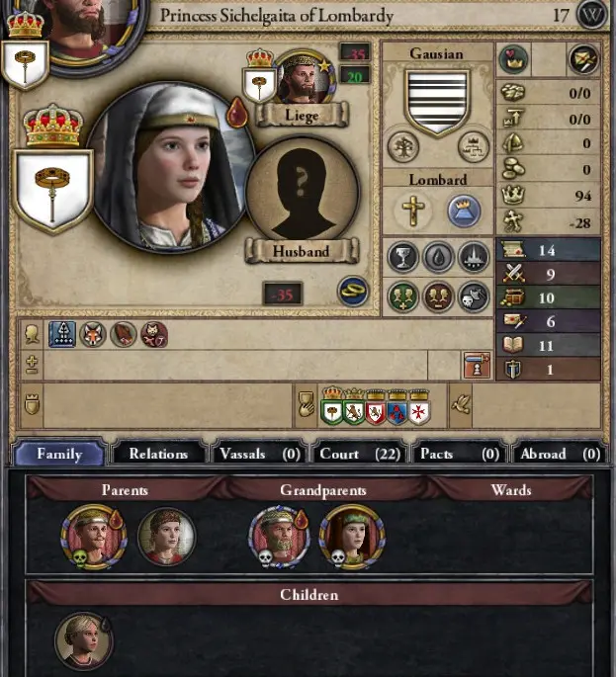Open the line of succession icon
The width and height of the screenshot is (616, 677).
coord(474,147)
